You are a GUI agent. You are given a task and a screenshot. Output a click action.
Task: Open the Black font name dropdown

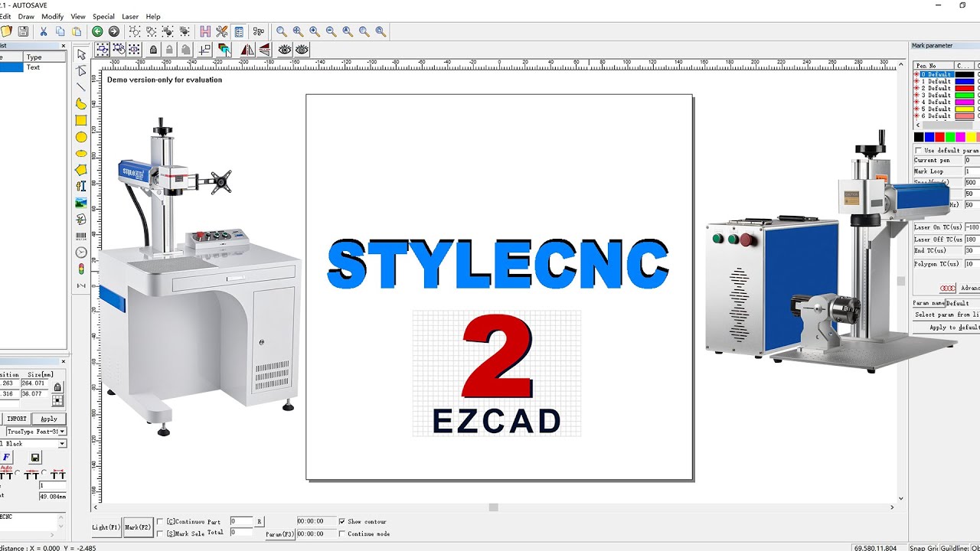[x=63, y=444]
